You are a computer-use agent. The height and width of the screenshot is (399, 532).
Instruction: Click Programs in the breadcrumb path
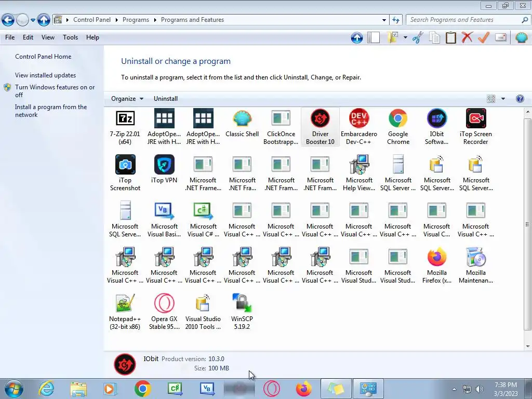(x=136, y=20)
